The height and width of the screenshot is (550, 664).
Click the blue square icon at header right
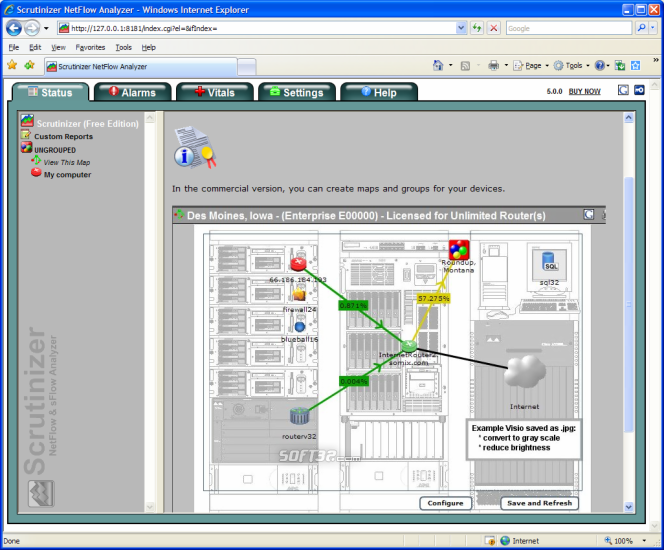pyautogui.click(x=639, y=90)
